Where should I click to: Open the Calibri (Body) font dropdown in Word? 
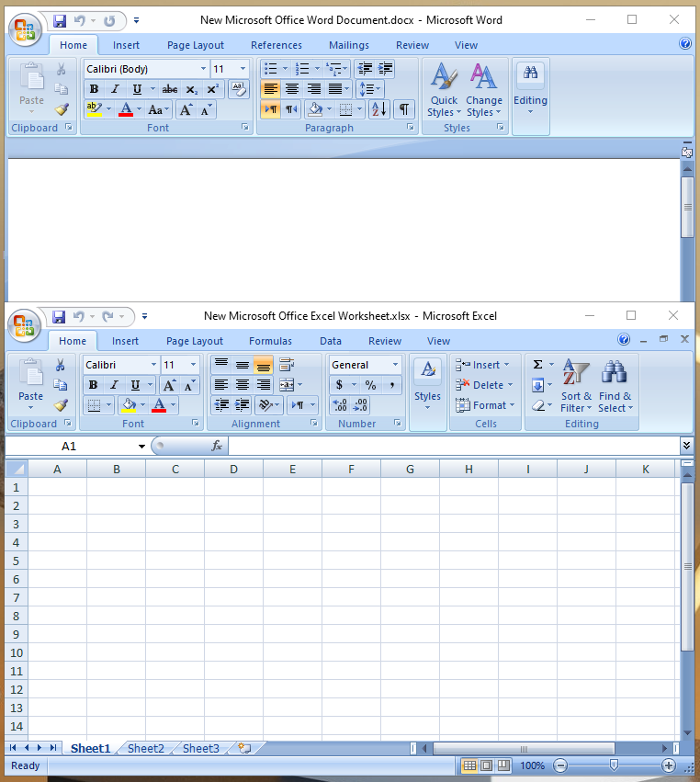pyautogui.click(x=203, y=69)
